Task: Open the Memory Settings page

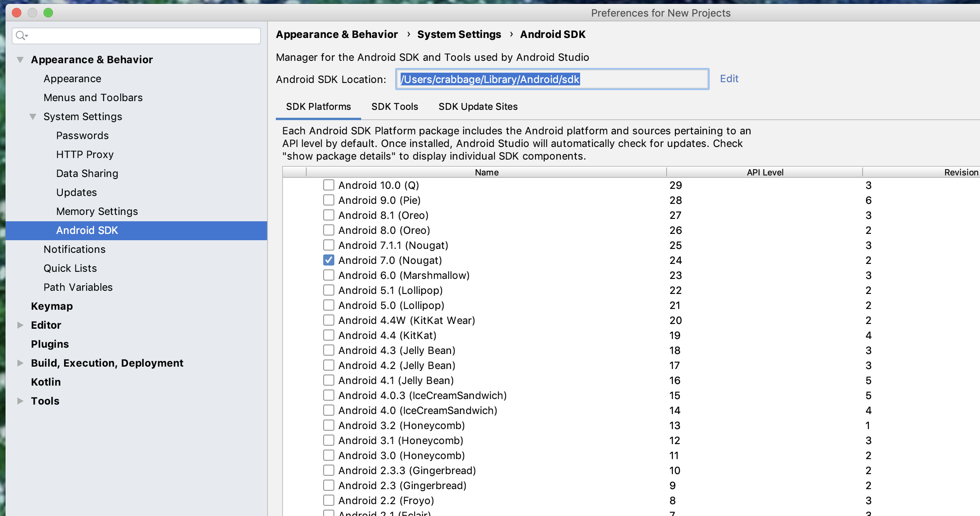Action: [97, 211]
